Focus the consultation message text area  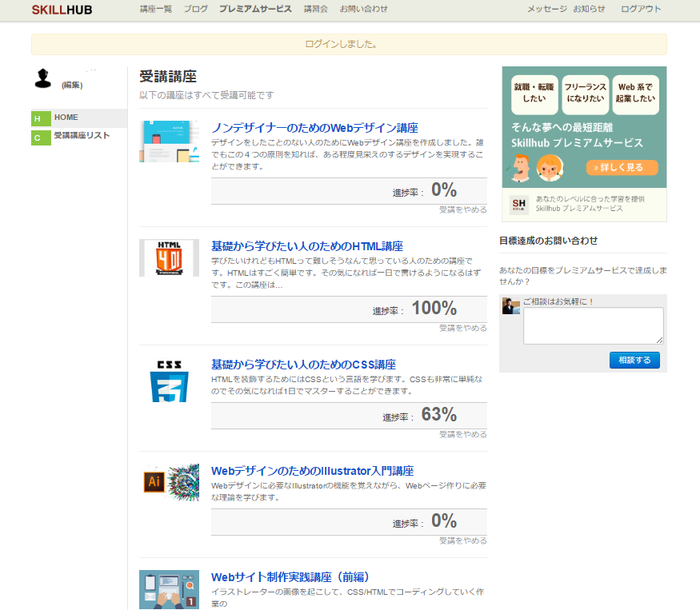[594, 325]
